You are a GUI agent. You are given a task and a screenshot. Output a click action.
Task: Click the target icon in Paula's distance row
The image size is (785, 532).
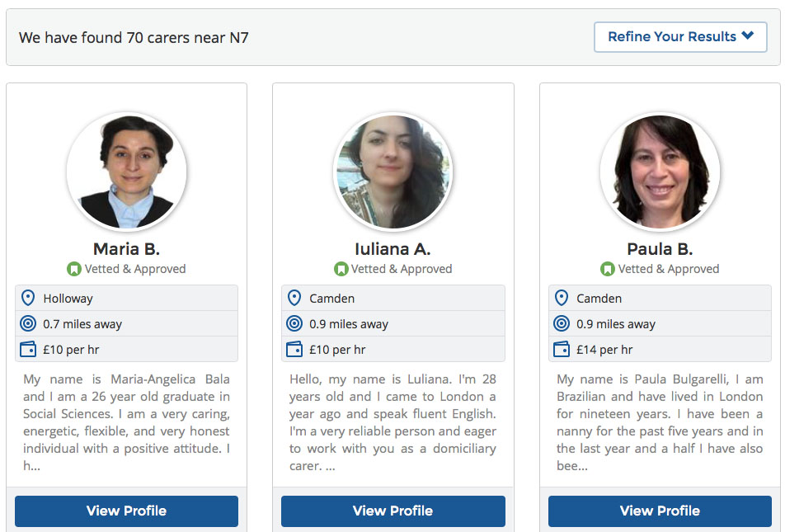[562, 323]
